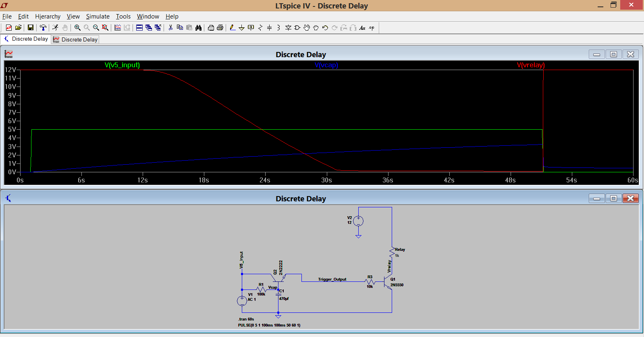Open Print Setup icon

211,28
